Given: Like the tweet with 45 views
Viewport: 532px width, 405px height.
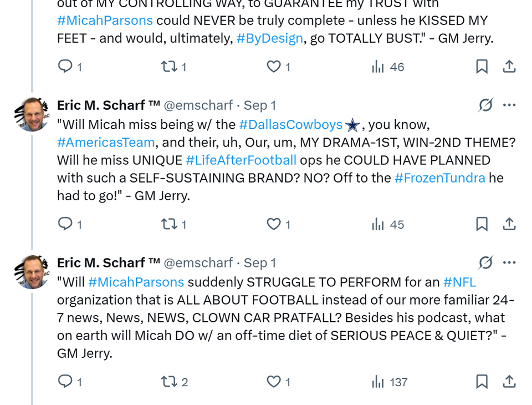Looking at the screenshot, I should tap(274, 225).
